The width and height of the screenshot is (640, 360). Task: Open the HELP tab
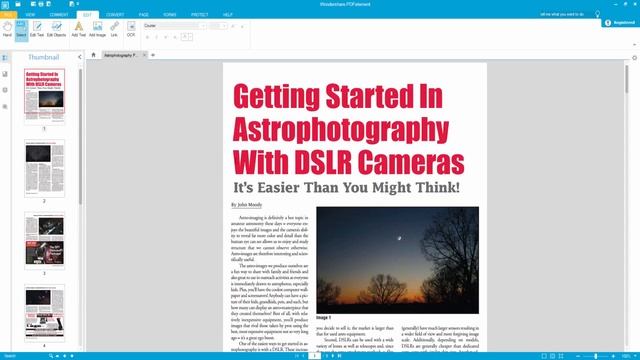(228, 15)
